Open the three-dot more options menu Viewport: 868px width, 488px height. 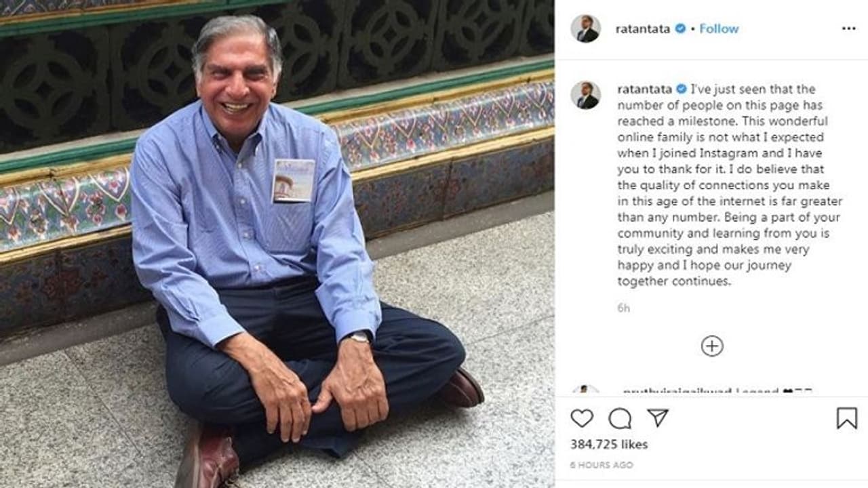[x=848, y=28]
